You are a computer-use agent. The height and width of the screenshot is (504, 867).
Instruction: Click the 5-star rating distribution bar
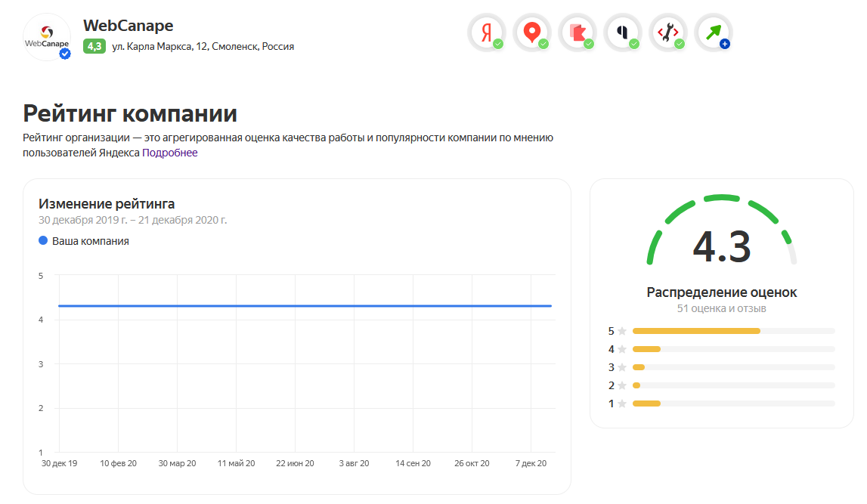tap(733, 331)
